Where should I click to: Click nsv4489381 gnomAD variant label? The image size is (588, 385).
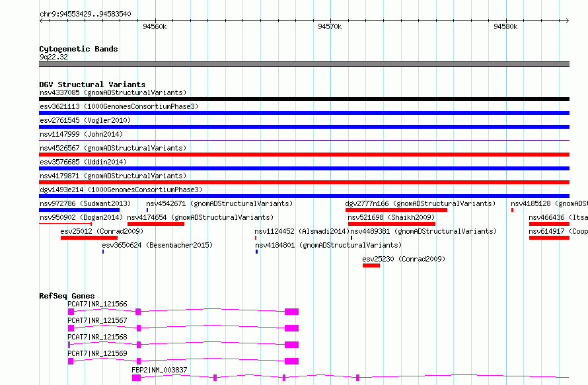(x=423, y=231)
